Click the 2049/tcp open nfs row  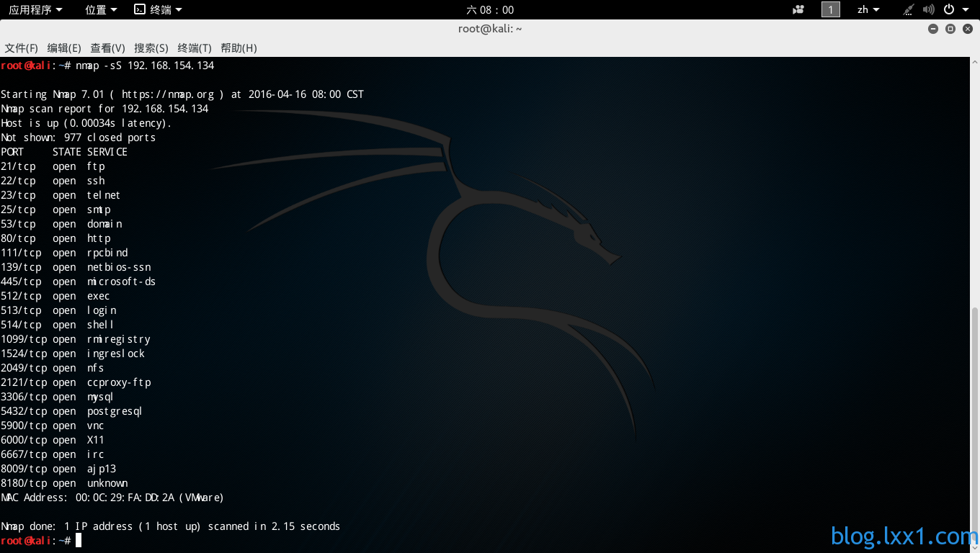click(x=53, y=368)
